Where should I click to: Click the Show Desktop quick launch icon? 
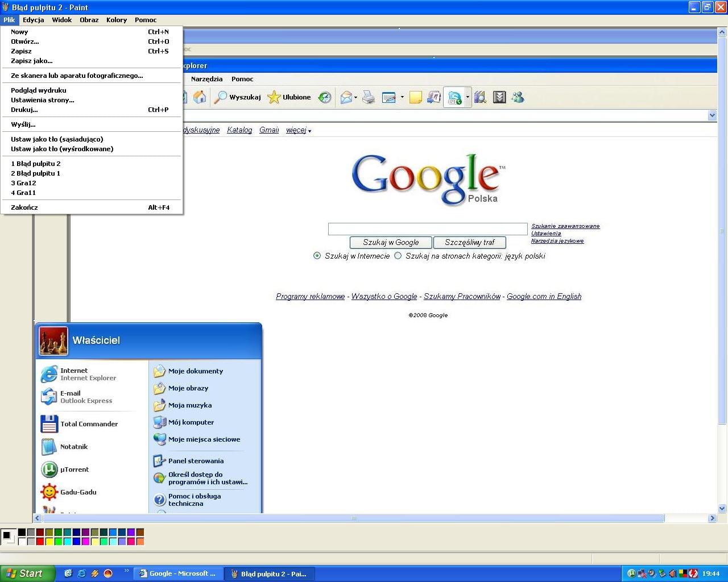coord(68,573)
